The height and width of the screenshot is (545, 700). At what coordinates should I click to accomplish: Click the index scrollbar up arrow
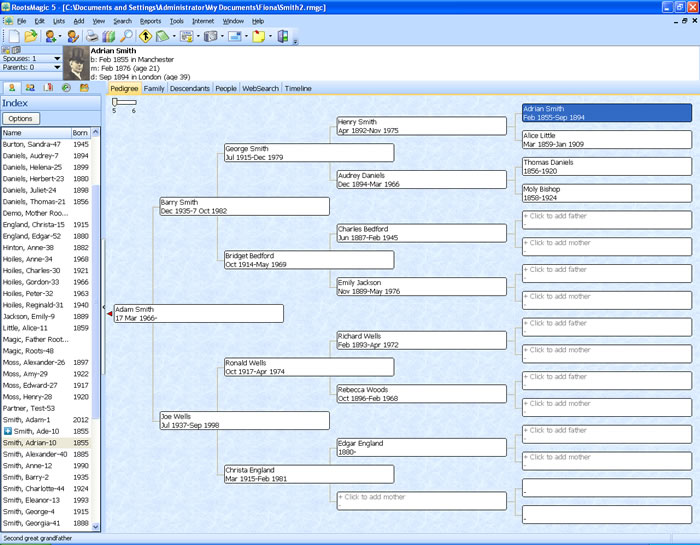[96, 132]
